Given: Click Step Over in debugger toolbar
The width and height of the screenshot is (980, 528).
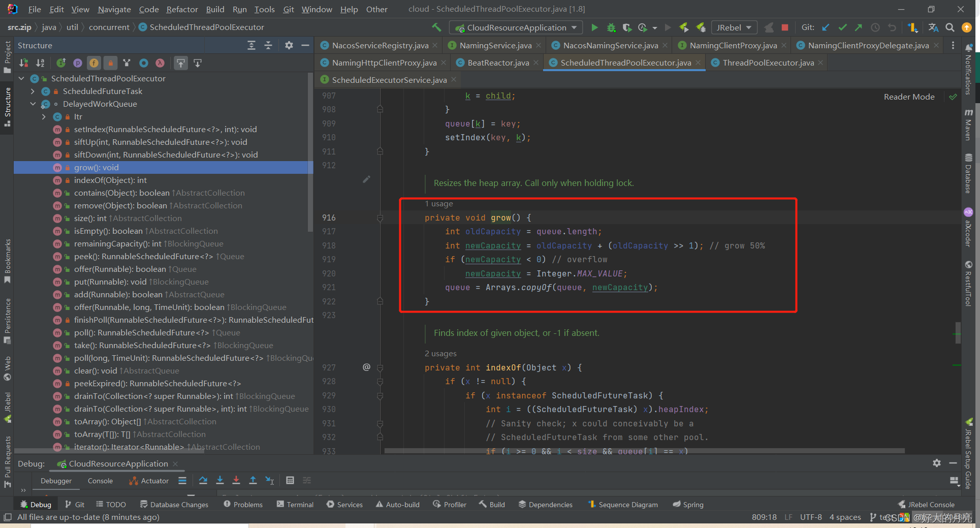Looking at the screenshot, I should pos(203,480).
